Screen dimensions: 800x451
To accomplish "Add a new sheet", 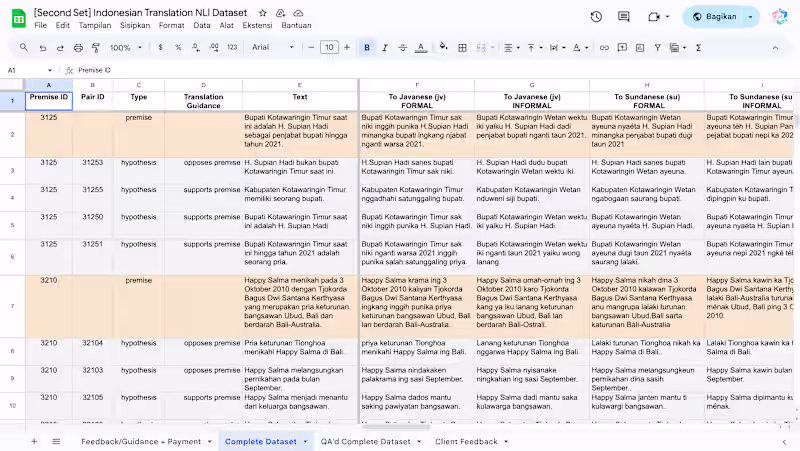I will click(x=34, y=441).
